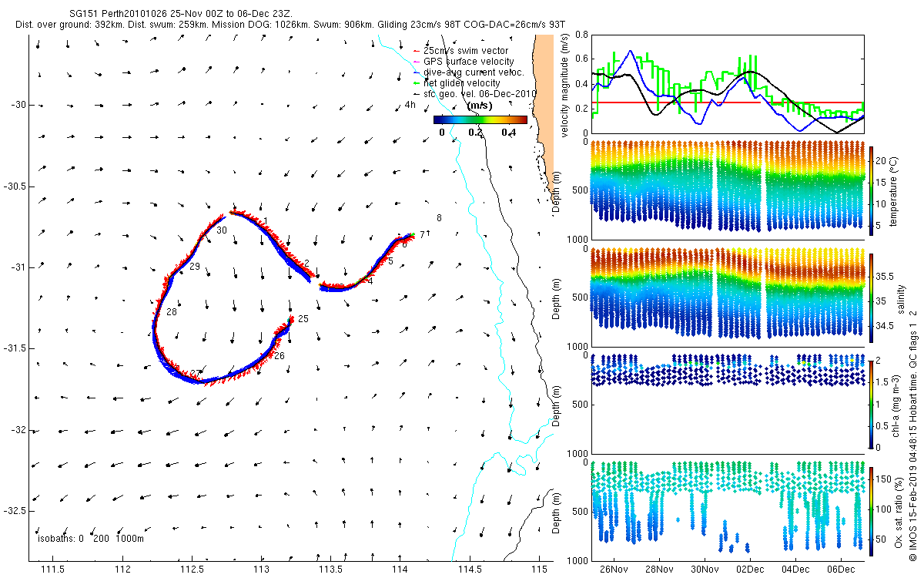Click the '28Nov' date axis label

click(x=658, y=570)
